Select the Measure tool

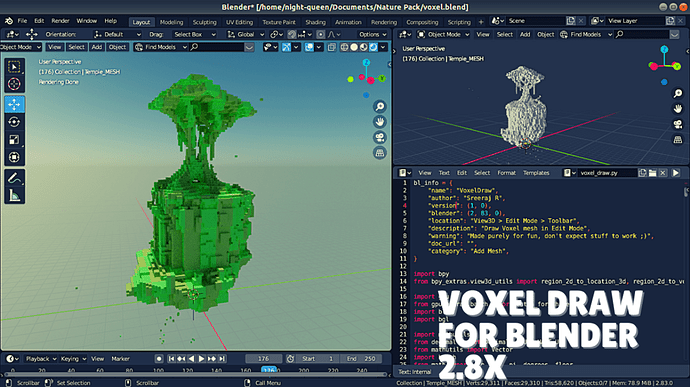click(x=14, y=195)
